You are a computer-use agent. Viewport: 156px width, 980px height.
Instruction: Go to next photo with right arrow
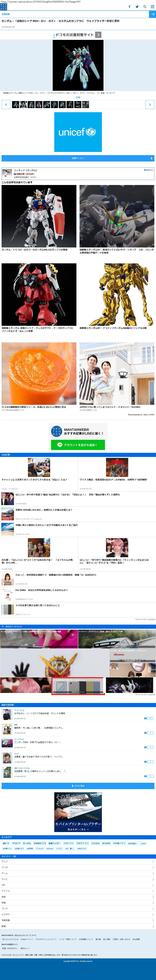[x=150, y=104]
